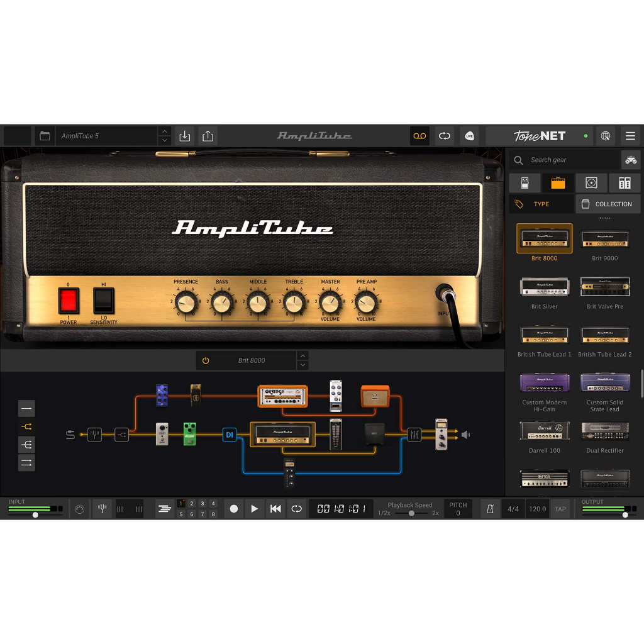
Task: Toggle the amp's red POWER switch
Action: pyautogui.click(x=68, y=301)
